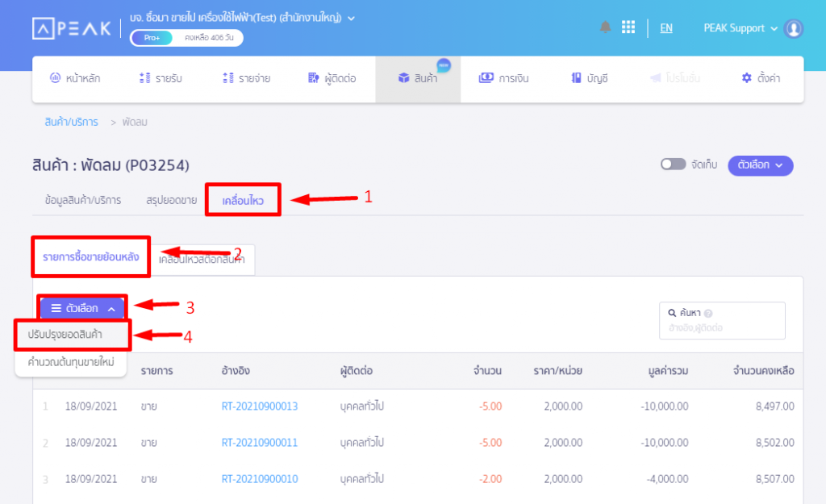
Task: Click the user avatar icon
Action: [793, 28]
